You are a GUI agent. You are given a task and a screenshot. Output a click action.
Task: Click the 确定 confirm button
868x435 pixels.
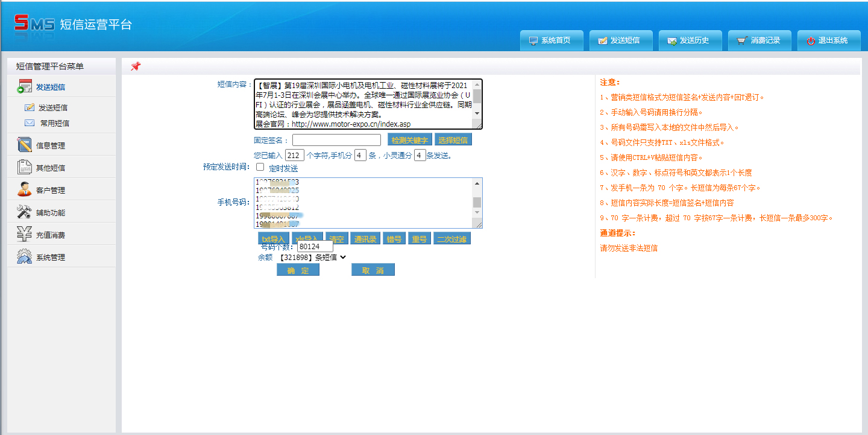point(298,270)
